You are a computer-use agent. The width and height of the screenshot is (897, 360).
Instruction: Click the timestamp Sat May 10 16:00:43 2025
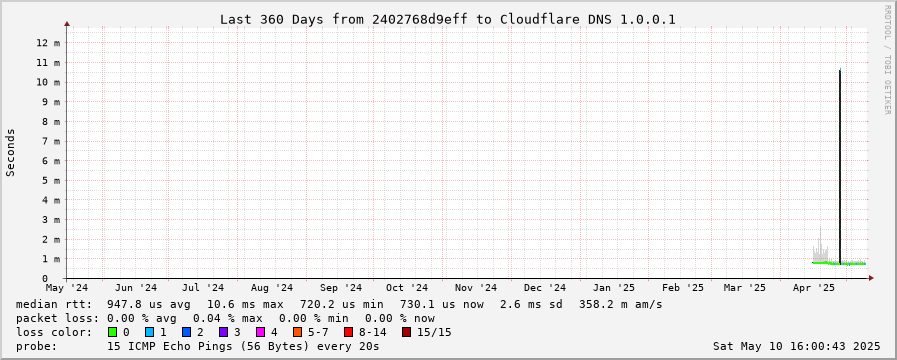pos(796,346)
